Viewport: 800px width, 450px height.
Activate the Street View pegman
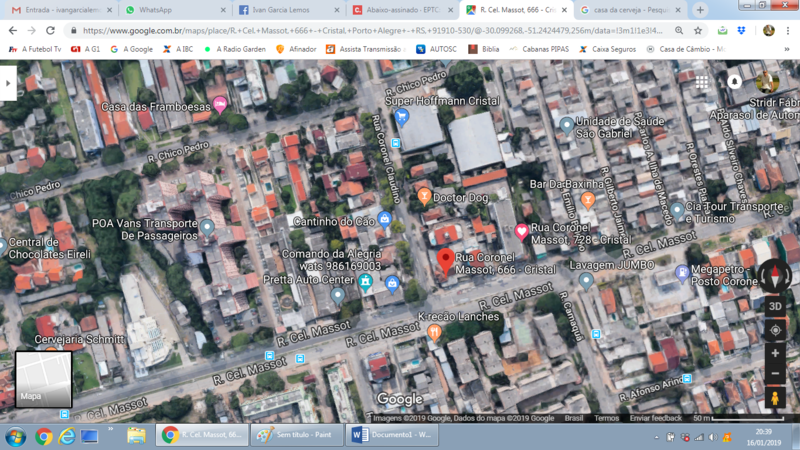775,397
